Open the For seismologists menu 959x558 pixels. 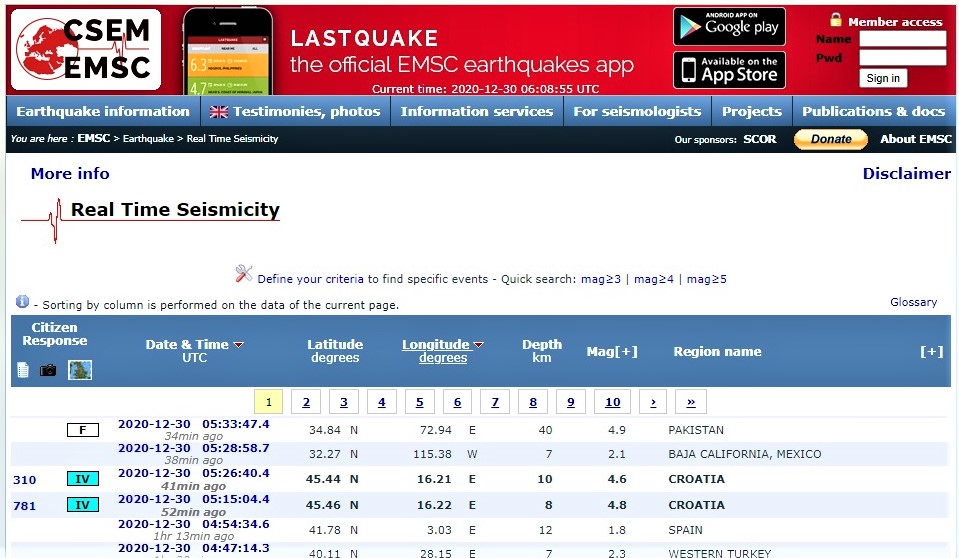click(x=637, y=111)
